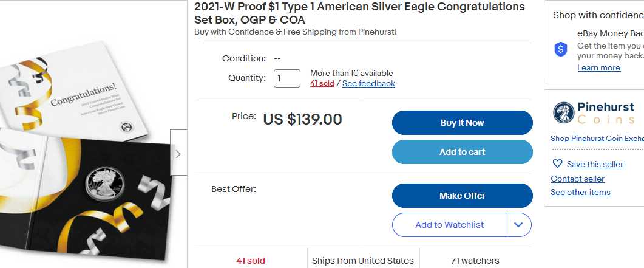Click the Buy It Now button
The image size is (644, 268).
[462, 123]
